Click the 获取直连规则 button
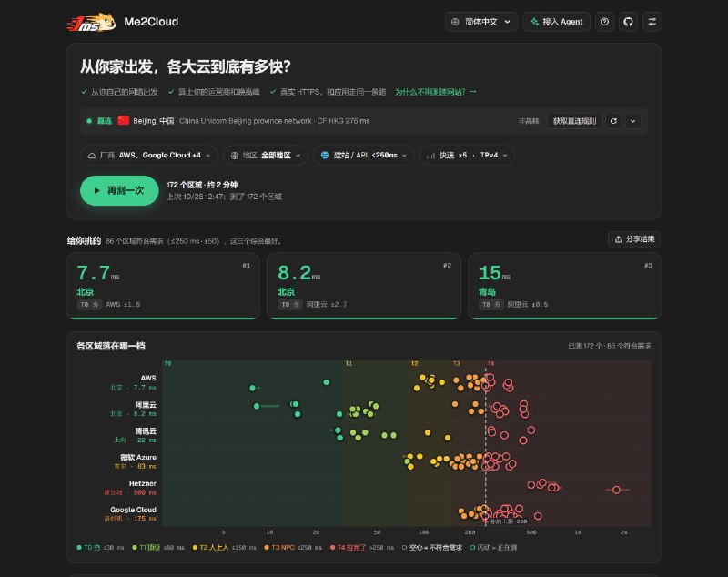 [x=574, y=121]
